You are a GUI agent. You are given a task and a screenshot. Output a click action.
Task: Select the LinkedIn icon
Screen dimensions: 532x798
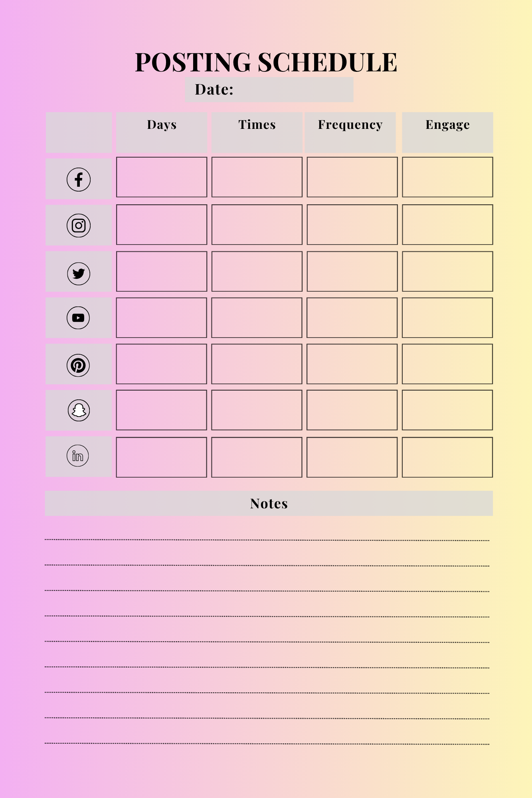78,456
